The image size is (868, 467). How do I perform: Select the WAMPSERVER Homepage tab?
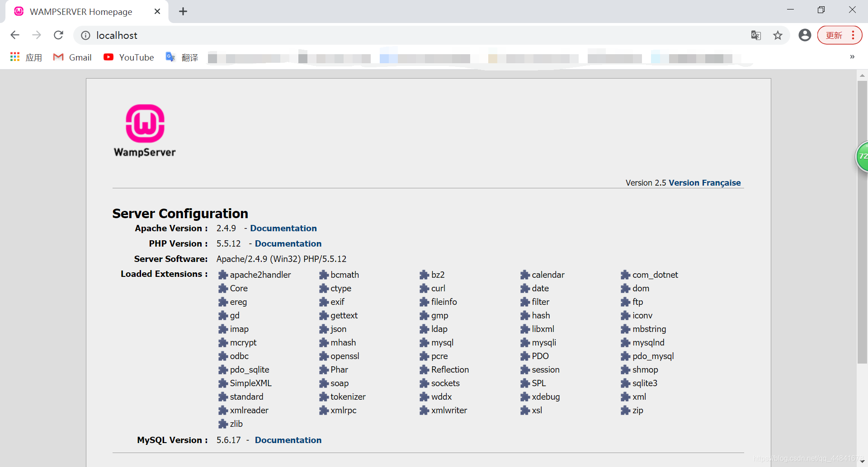(x=81, y=11)
